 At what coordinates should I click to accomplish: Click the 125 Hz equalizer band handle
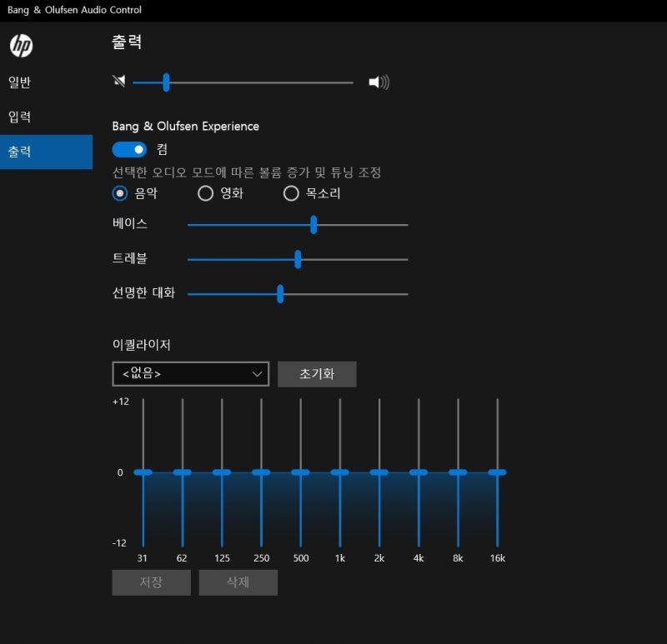222,472
